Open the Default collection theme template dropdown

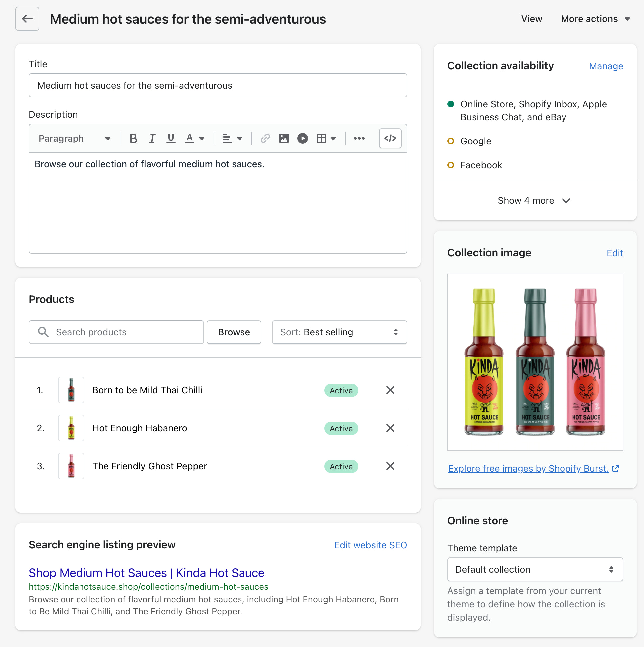[x=535, y=569]
